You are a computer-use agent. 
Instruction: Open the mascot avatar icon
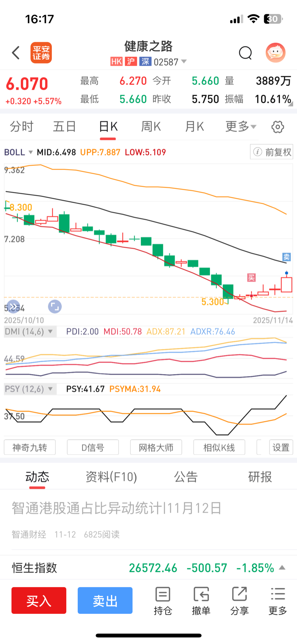pyautogui.click(x=275, y=53)
